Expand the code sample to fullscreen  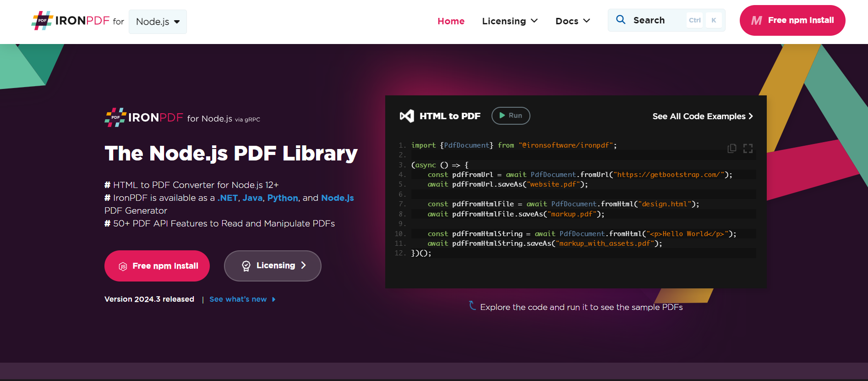pyautogui.click(x=748, y=148)
